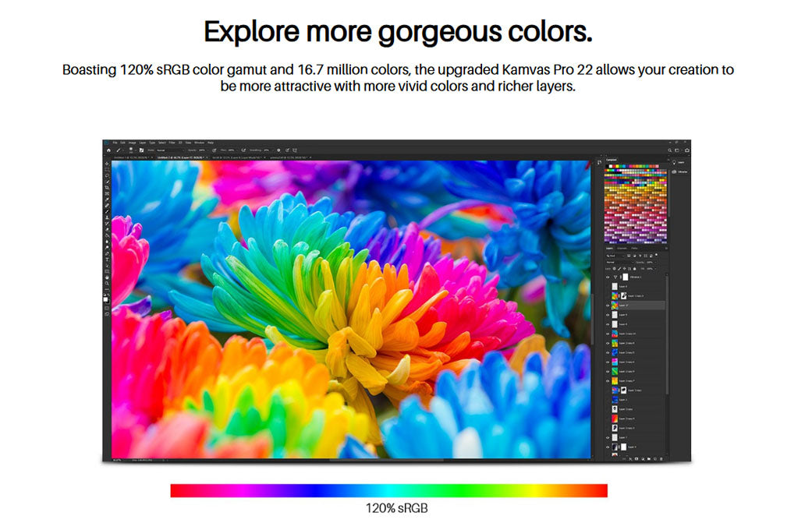Click the Home icon in options bar
The width and height of the screenshot is (812, 523).
108,150
